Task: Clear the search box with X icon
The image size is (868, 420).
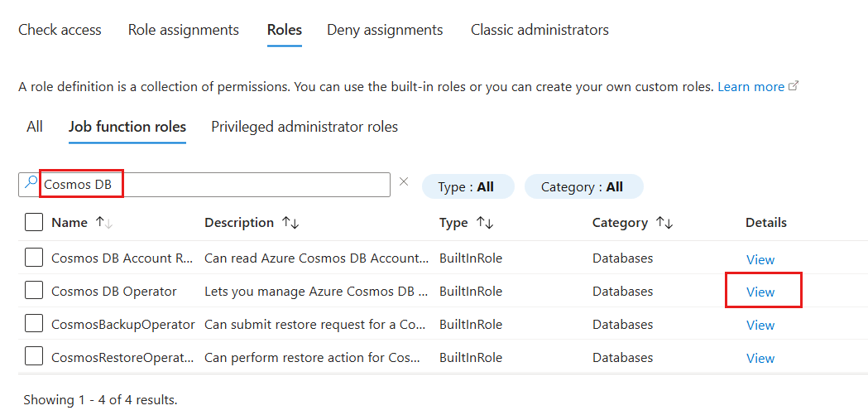Action: coord(404,182)
